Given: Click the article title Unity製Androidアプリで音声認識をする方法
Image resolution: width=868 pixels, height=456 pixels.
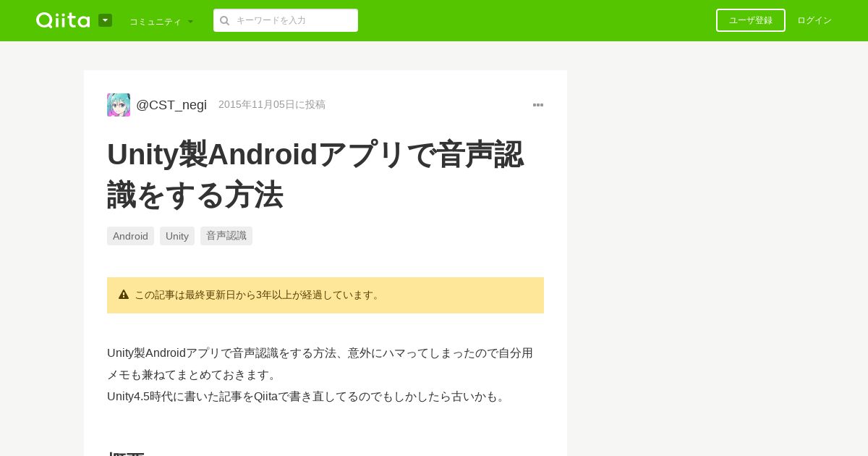Looking at the screenshot, I should pyautogui.click(x=315, y=174).
